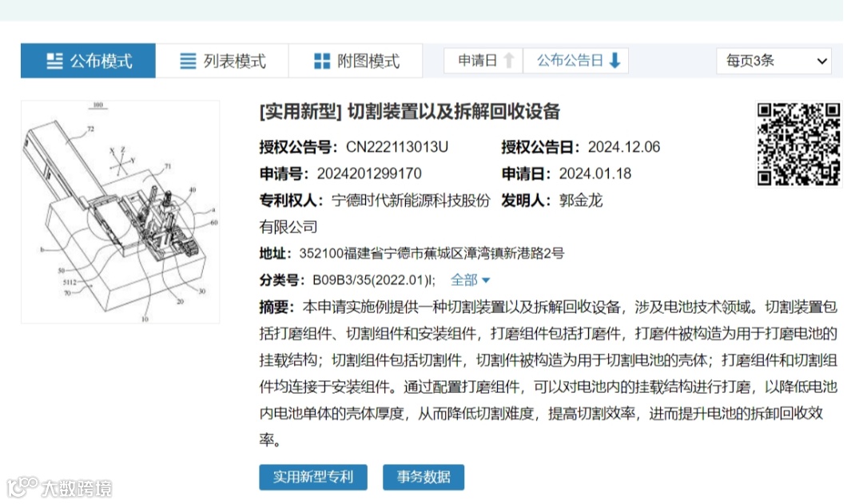
Task: Click inventor name 郭金龙
Action: coord(581,200)
